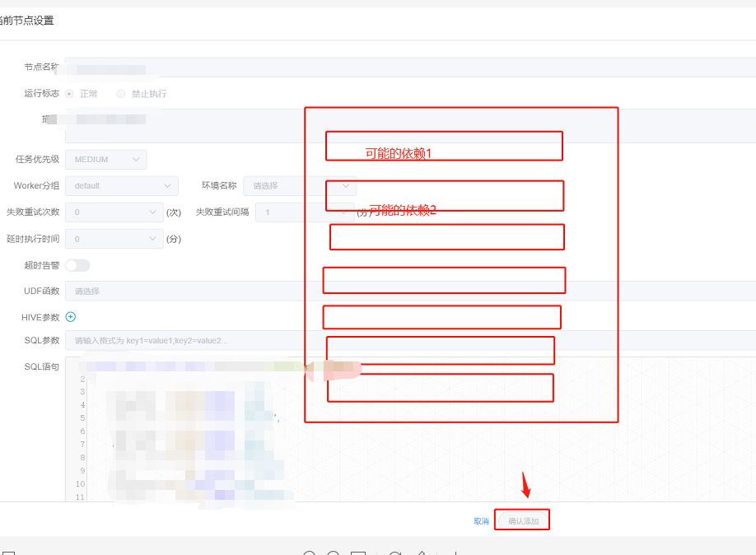The image size is (756, 555).
Task: Click the second circle icon in bottom toolbar
Action: click(x=334, y=553)
